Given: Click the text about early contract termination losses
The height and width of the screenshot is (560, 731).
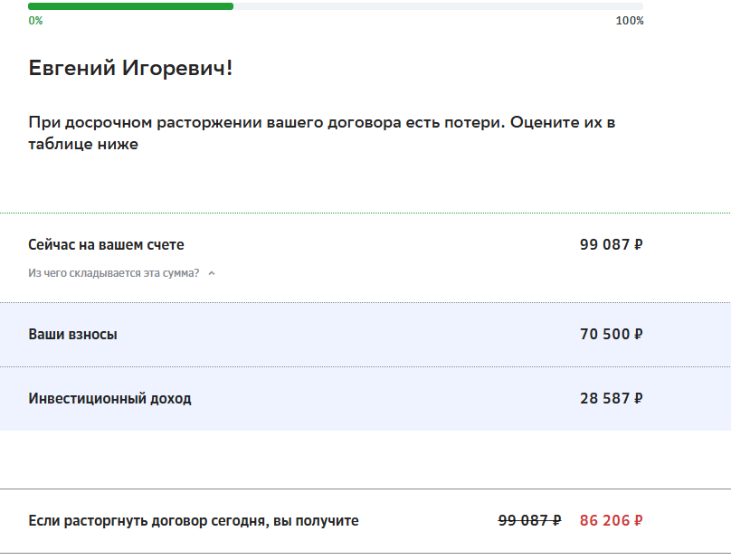Looking at the screenshot, I should (322, 133).
